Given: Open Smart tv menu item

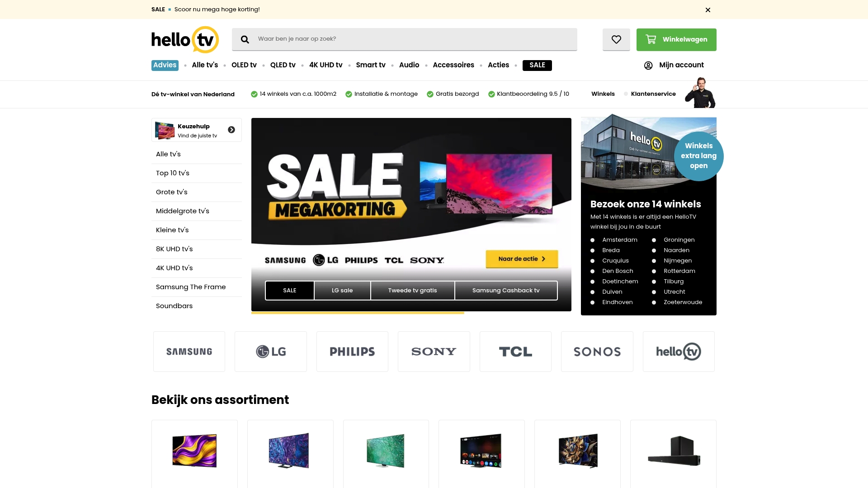Looking at the screenshot, I should point(371,65).
